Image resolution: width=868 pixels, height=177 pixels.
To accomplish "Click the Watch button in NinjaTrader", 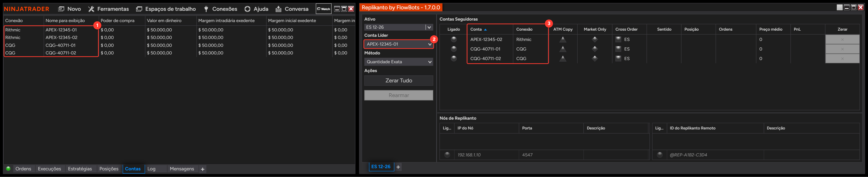I will tap(323, 9).
